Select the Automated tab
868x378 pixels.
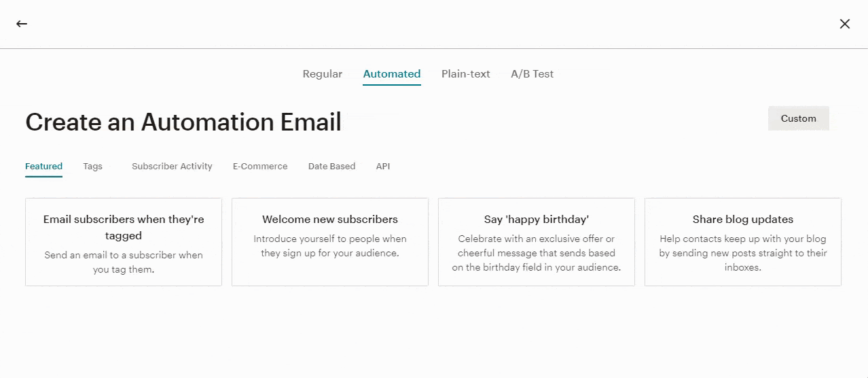(x=392, y=74)
